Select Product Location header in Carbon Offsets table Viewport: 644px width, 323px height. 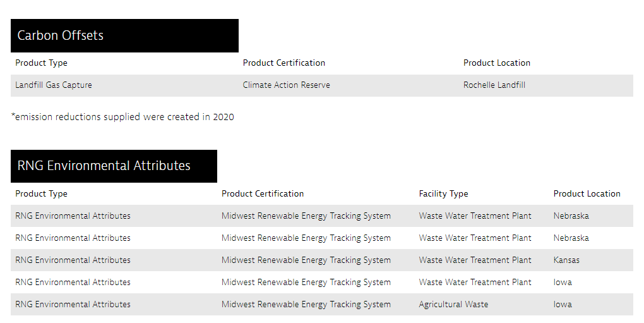coord(497,63)
